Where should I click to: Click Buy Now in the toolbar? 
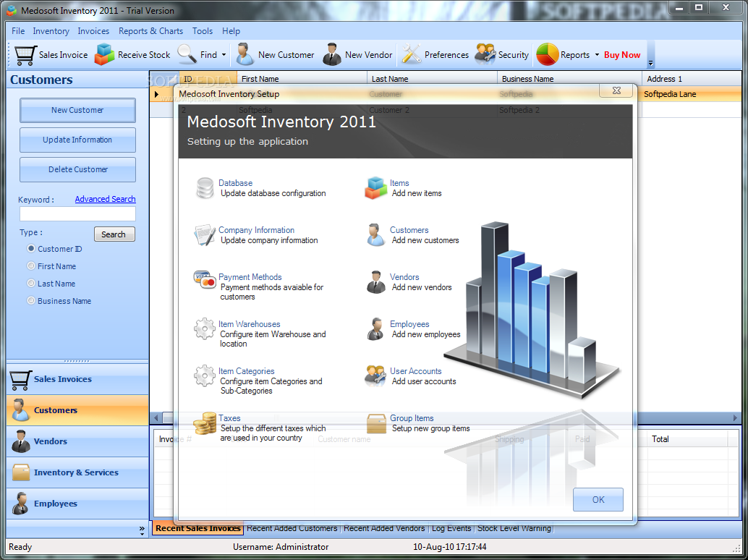622,55
